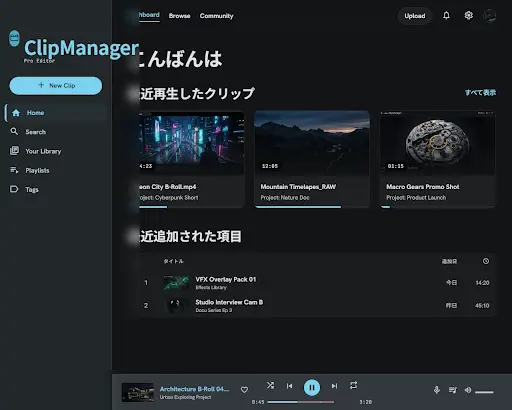The height and width of the screenshot is (410, 512).
Task: Open Playlists in the sidebar
Action: [56, 170]
